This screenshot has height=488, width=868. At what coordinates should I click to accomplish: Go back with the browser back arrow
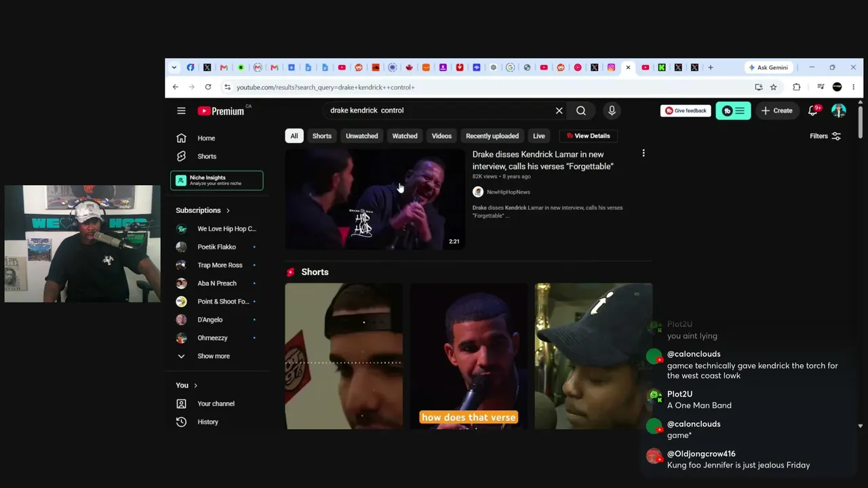175,87
